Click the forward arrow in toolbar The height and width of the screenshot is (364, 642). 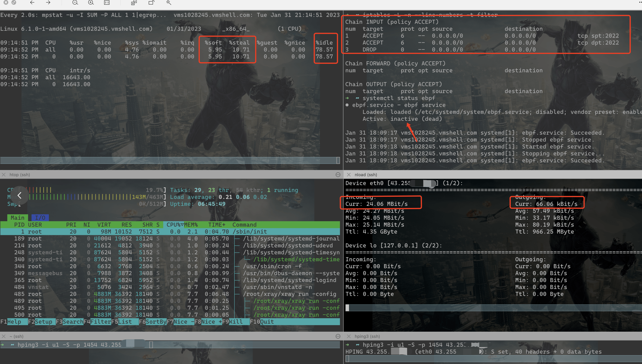[x=48, y=3]
